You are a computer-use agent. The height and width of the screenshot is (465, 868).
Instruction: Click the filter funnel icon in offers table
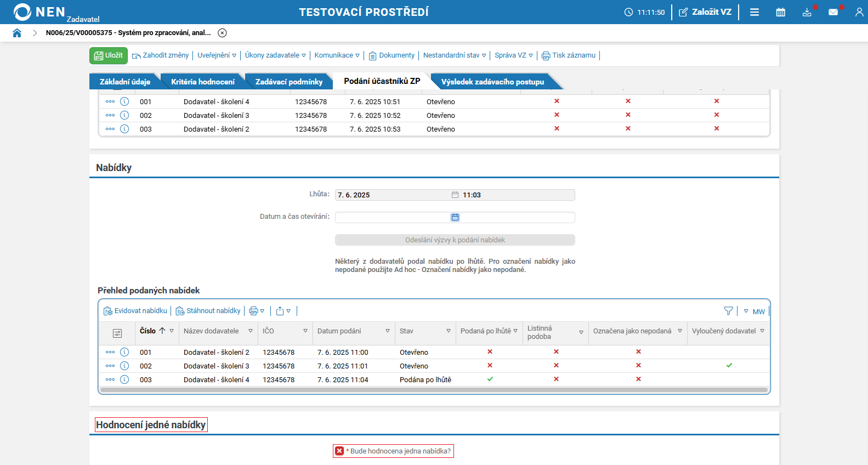[728, 311]
